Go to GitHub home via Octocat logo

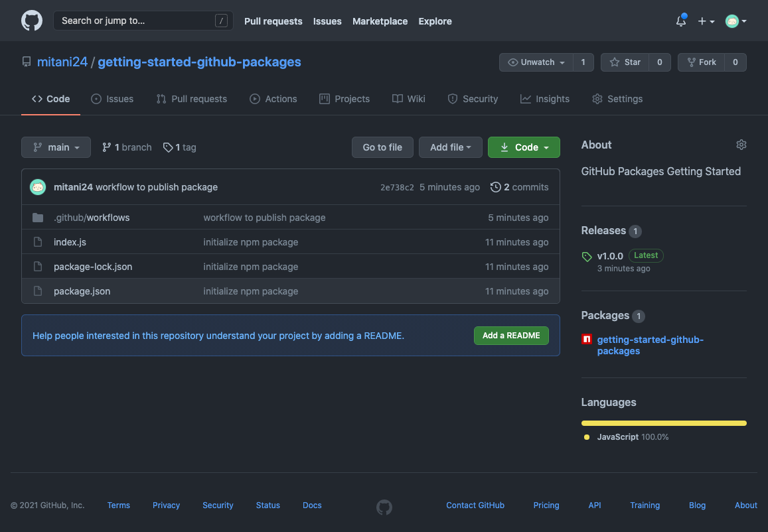[32, 21]
